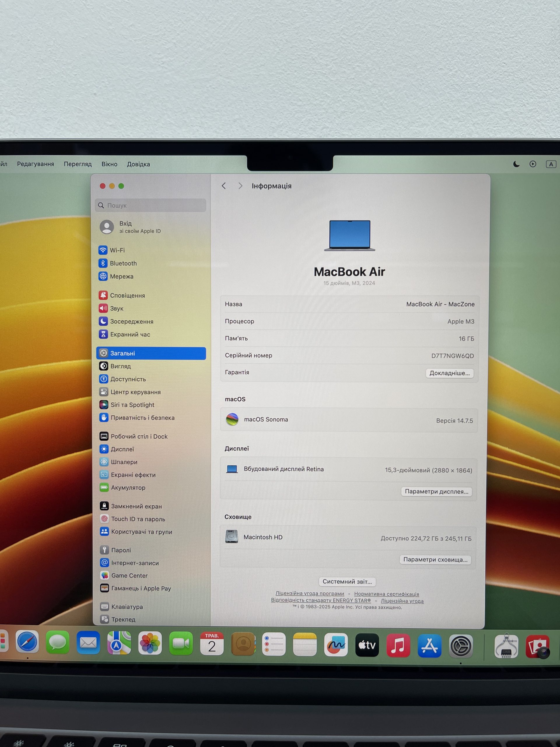Open App Store from Dock
The width and height of the screenshot is (560, 747).
pyautogui.click(x=429, y=646)
